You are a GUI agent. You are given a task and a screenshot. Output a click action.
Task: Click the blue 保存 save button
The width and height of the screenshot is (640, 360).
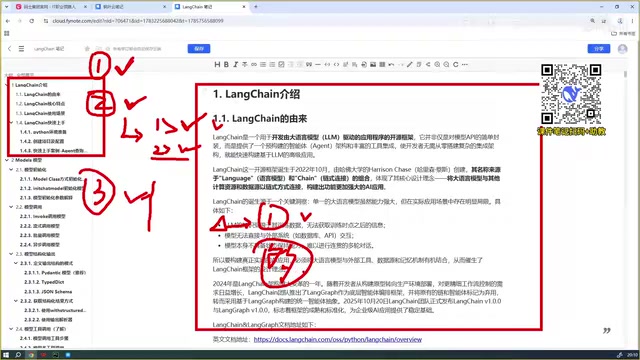[x=199, y=49]
